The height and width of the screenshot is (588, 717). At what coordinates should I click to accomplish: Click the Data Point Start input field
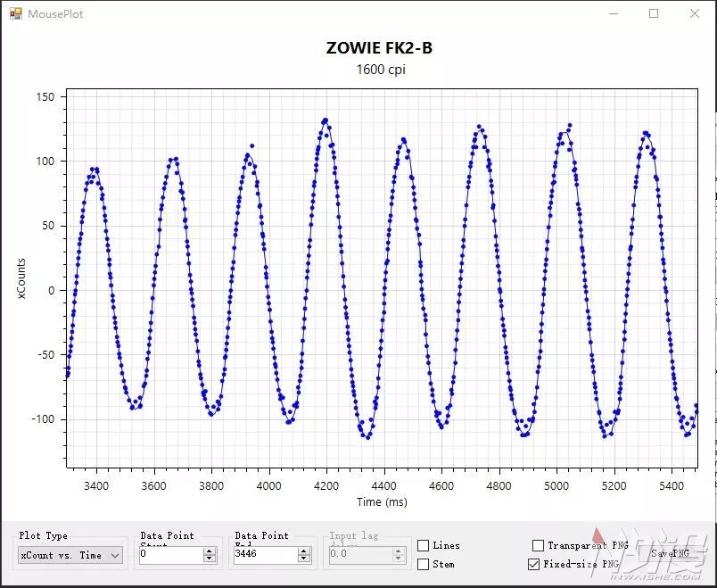point(174,555)
